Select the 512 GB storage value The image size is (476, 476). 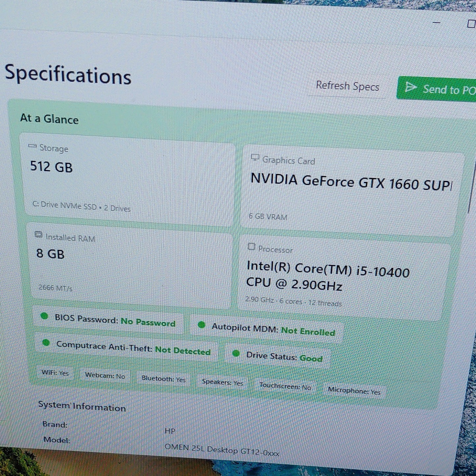pyautogui.click(x=51, y=166)
